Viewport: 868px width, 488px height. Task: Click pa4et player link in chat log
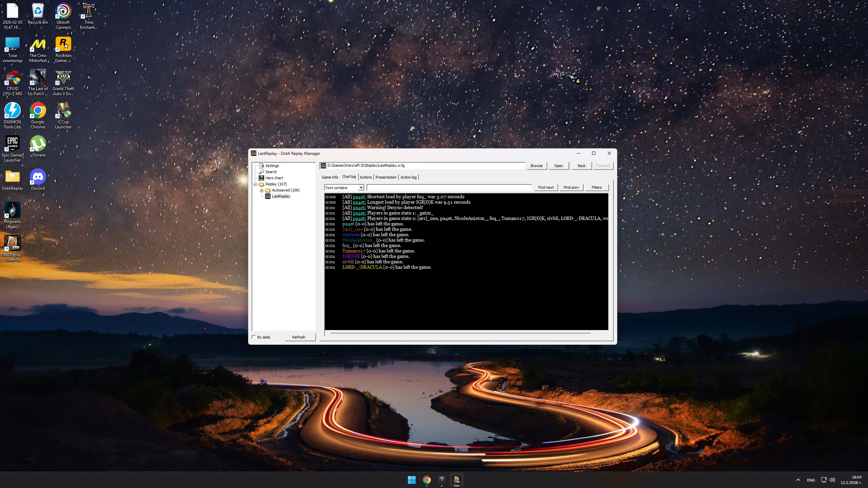359,197
